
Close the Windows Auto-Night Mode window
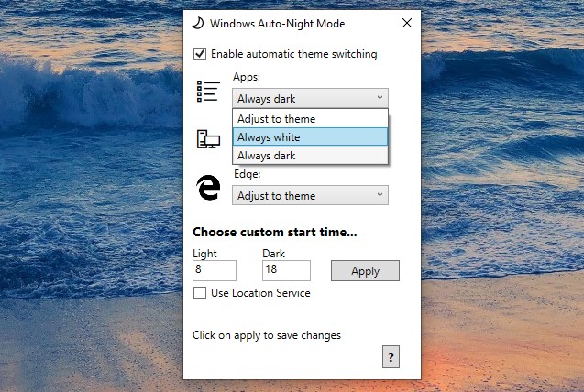[x=407, y=23]
